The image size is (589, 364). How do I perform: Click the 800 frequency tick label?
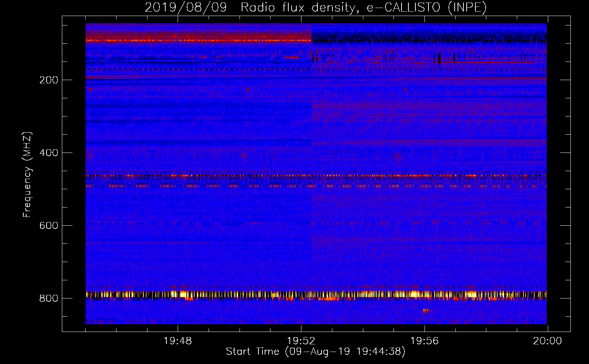point(49,298)
